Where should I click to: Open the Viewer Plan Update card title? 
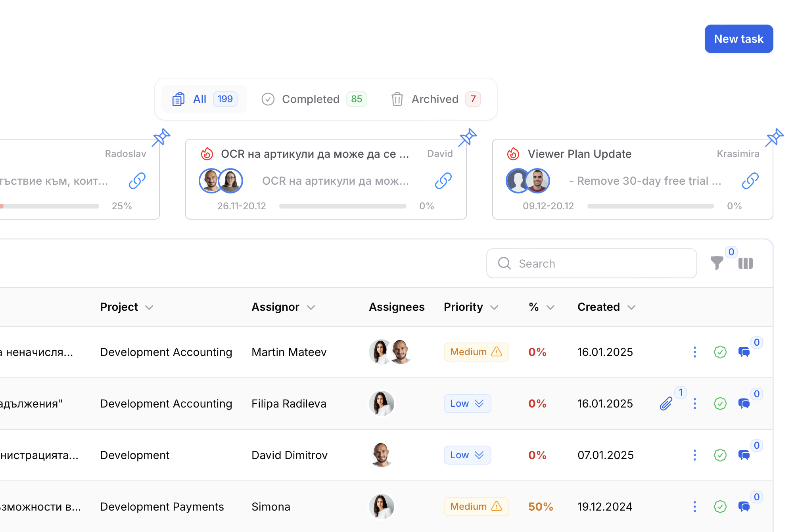579,154
